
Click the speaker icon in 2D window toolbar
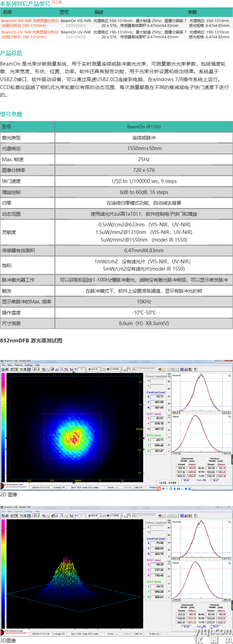[x=159, y=369]
